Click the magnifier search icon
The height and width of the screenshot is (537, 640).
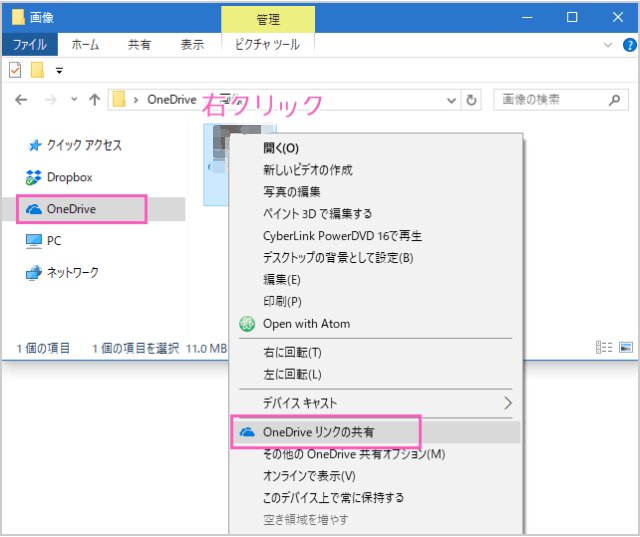point(614,100)
